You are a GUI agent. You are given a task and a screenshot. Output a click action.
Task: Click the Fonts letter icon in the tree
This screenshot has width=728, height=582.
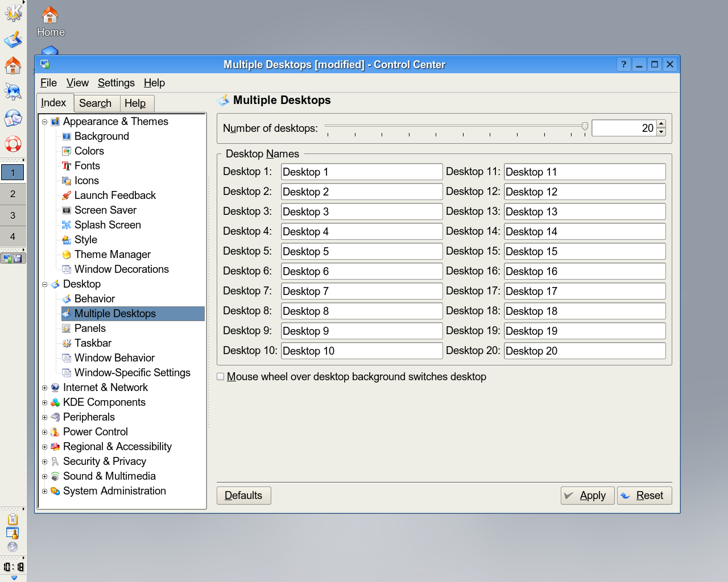tap(67, 166)
